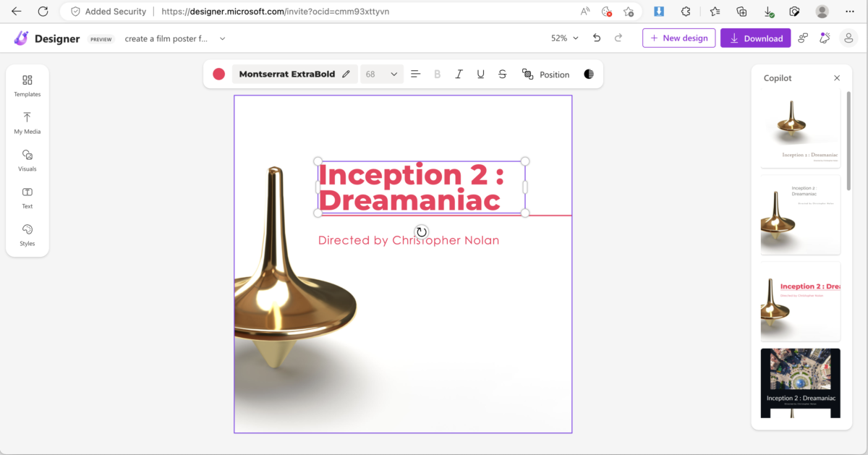Toggle underline formatting
Image resolution: width=868 pixels, height=455 pixels.
pos(480,75)
